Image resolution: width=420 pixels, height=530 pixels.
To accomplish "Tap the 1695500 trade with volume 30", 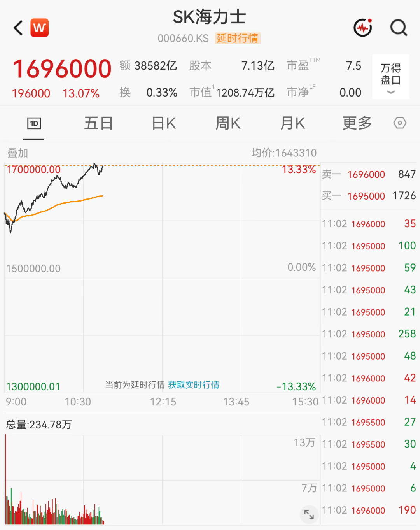I will [369, 444].
